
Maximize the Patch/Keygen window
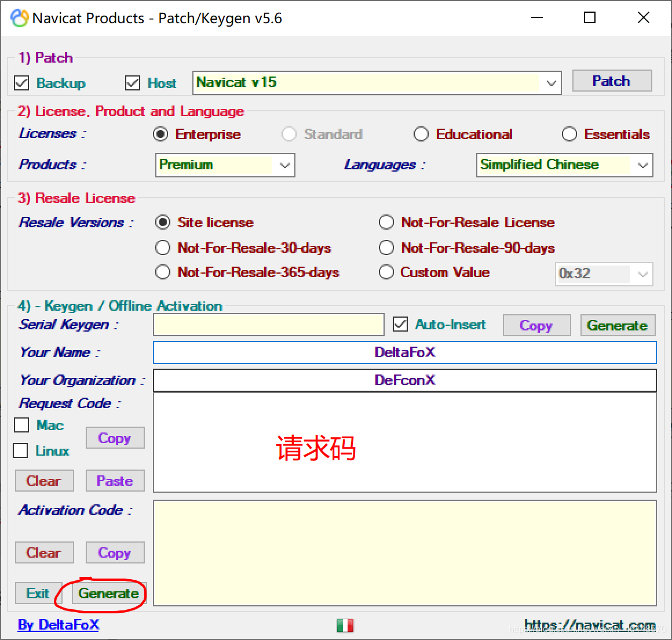[x=590, y=17]
